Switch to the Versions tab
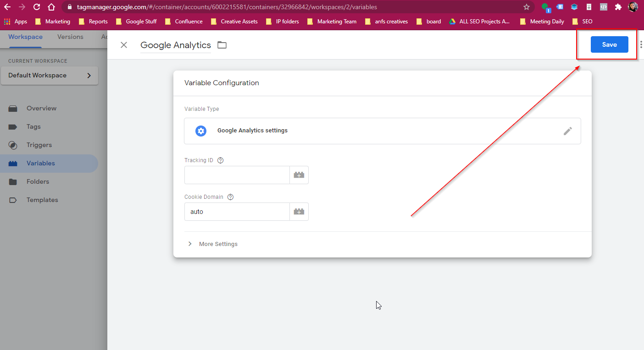This screenshot has height=350, width=644. pyautogui.click(x=70, y=37)
